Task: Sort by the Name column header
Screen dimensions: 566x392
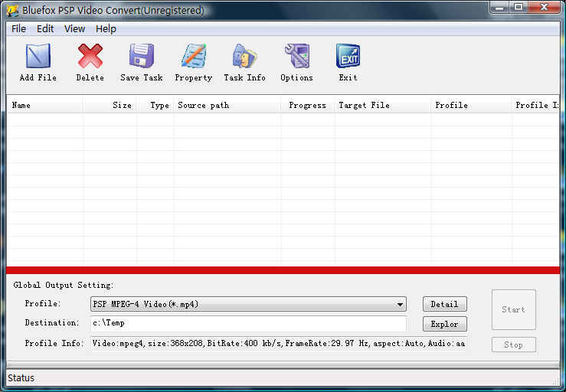Action: click(45, 106)
